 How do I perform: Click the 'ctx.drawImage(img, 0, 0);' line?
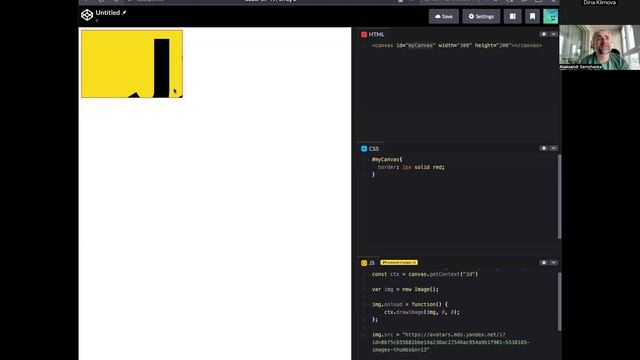(x=422, y=312)
